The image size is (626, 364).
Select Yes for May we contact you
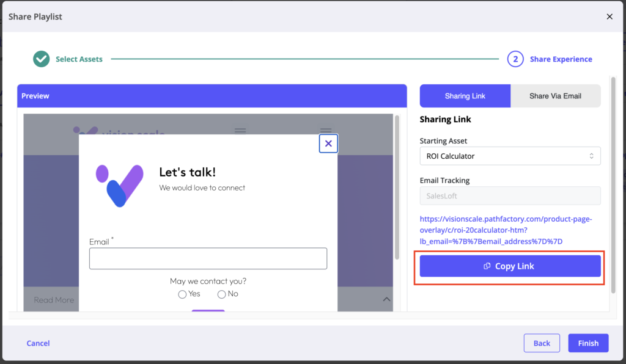tap(182, 294)
